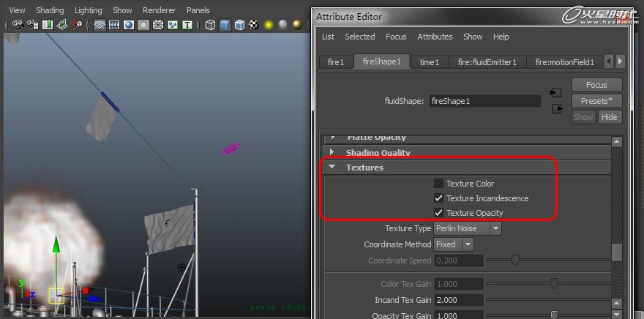This screenshot has width=644, height=319.
Task: Click the Focus button
Action: [596, 85]
